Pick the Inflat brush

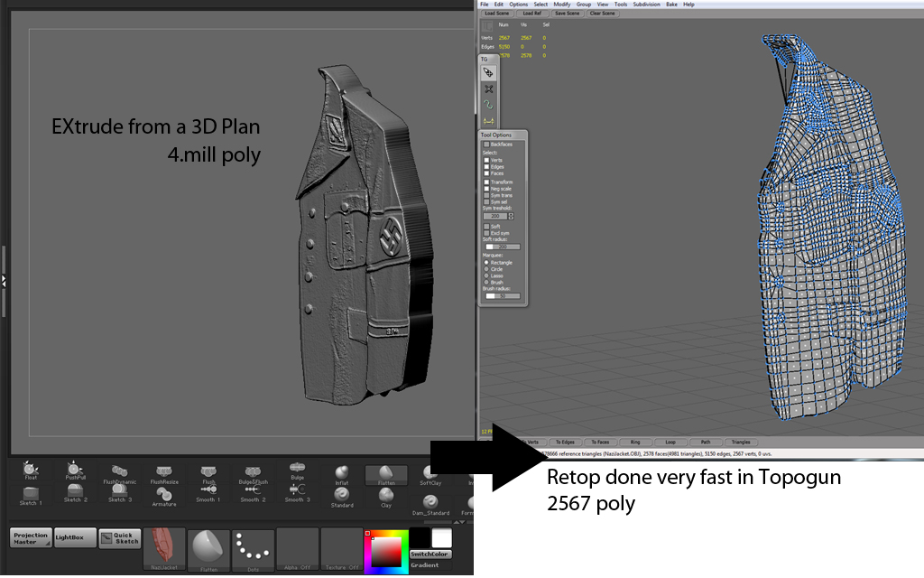(x=342, y=475)
